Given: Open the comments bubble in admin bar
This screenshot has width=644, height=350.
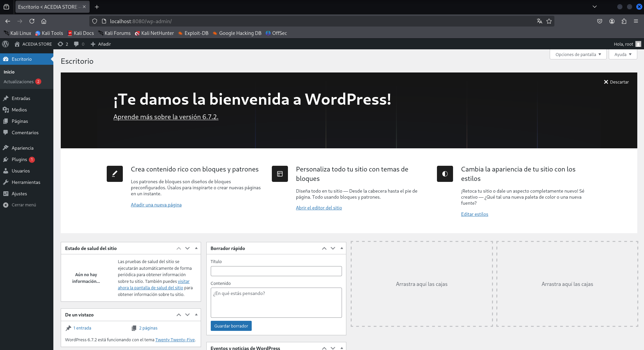Looking at the screenshot, I should [79, 44].
